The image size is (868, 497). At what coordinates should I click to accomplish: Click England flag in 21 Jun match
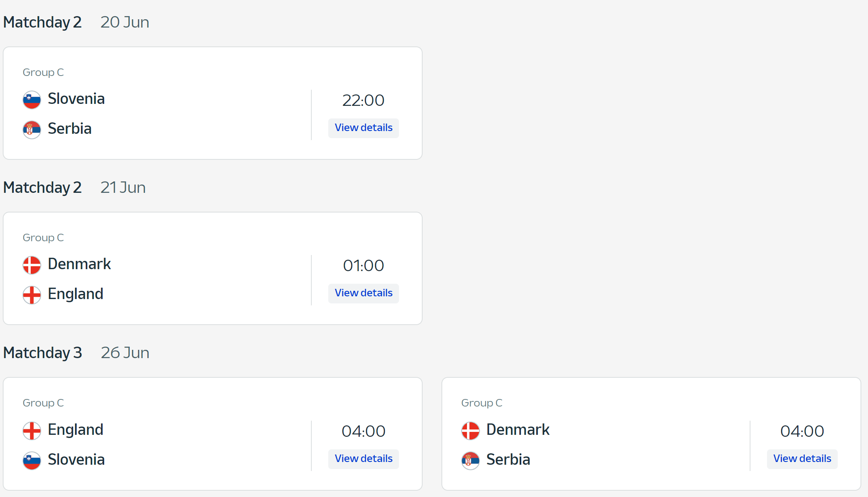tap(32, 295)
